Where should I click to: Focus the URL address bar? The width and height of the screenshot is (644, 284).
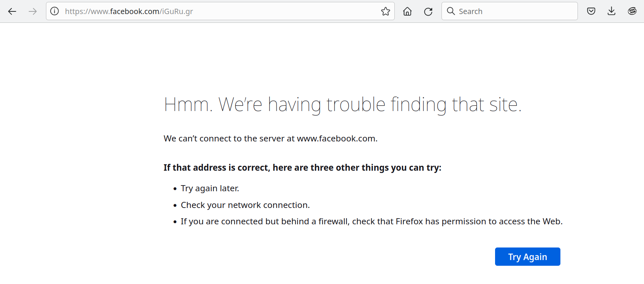[x=220, y=11]
